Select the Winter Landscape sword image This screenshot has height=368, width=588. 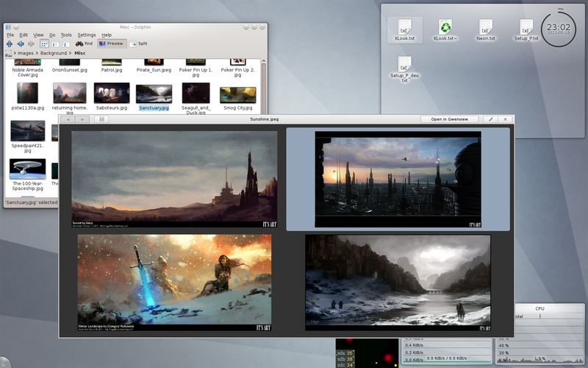pos(174,279)
